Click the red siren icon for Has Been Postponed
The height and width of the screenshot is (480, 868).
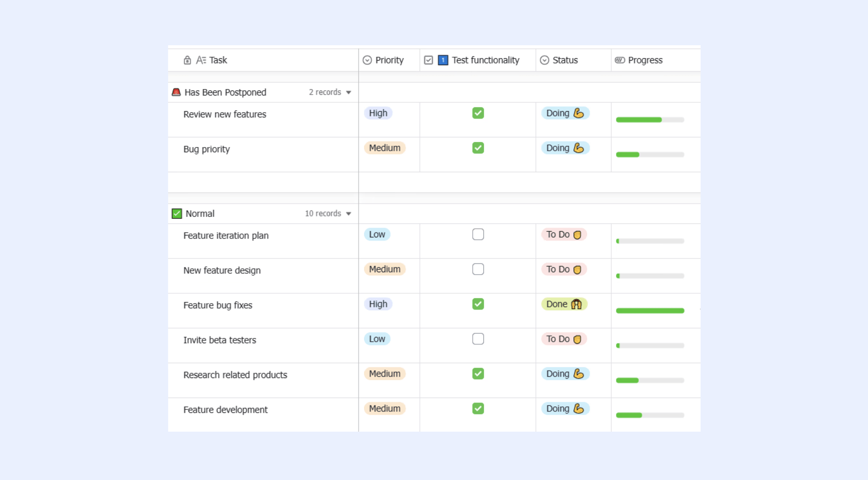click(176, 92)
